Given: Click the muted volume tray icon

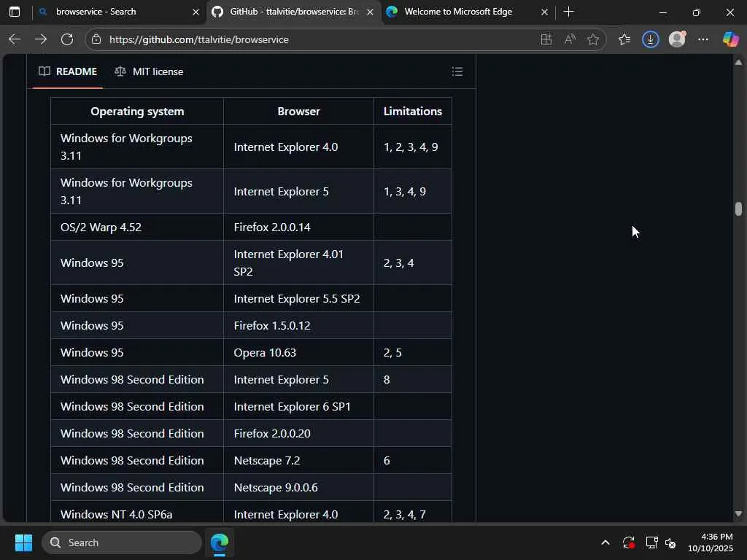Looking at the screenshot, I should 671,542.
